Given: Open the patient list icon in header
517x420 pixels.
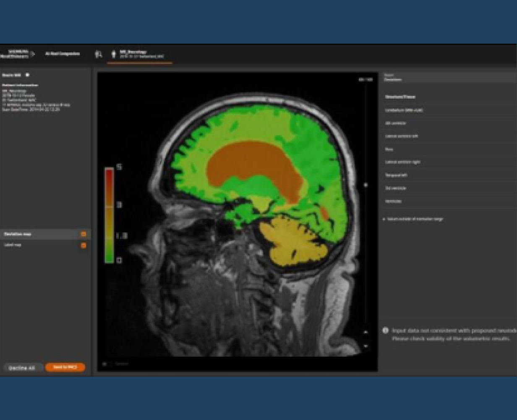Looking at the screenshot, I should click(98, 54).
